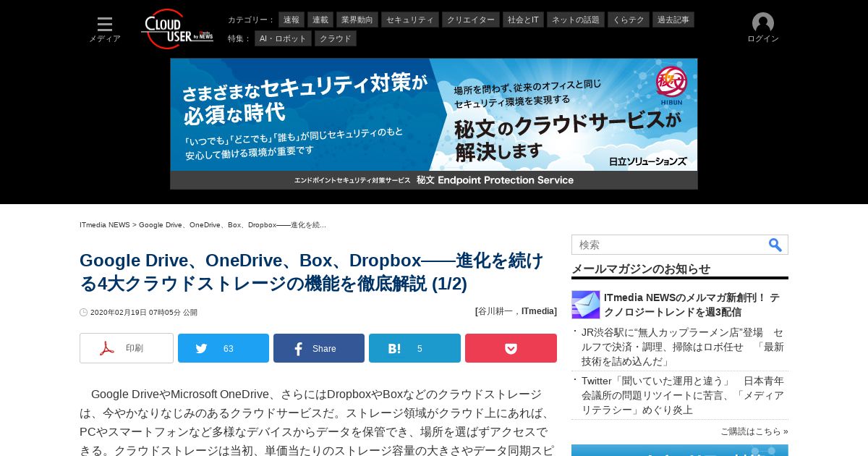
Task: Open the クラウド feature tag
Action: [336, 38]
